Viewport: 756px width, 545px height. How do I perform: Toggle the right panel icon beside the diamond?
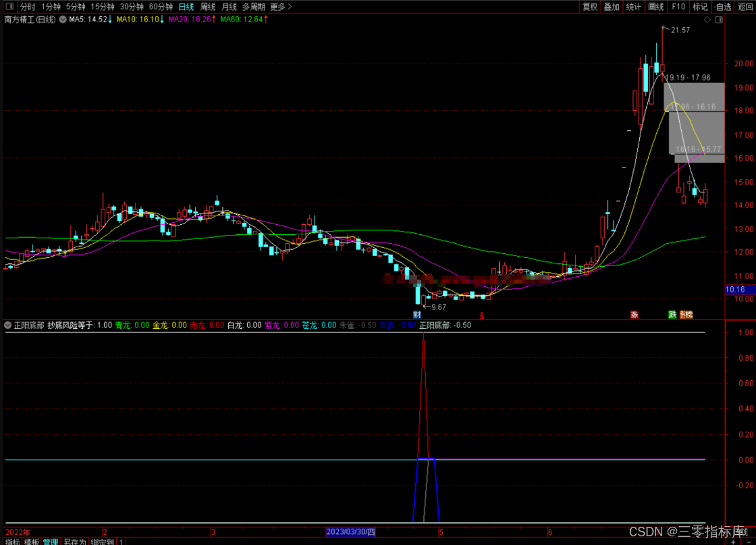coord(719,20)
